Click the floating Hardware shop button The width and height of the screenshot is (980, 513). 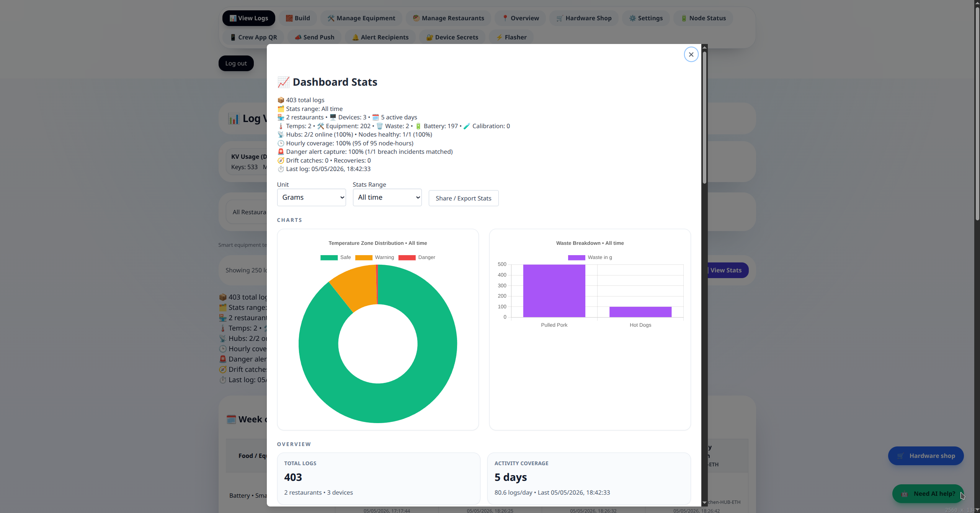tap(926, 456)
